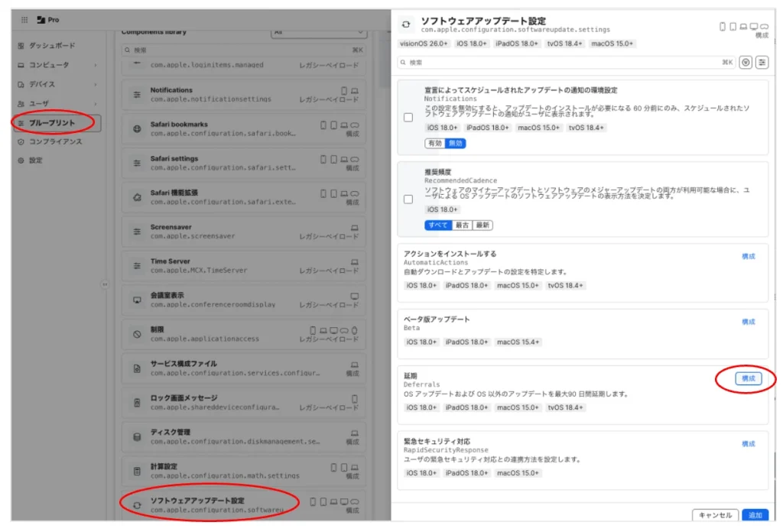Click the ソフトウェアアップデート設定 sync icon in library
783x532 pixels.
(x=137, y=505)
